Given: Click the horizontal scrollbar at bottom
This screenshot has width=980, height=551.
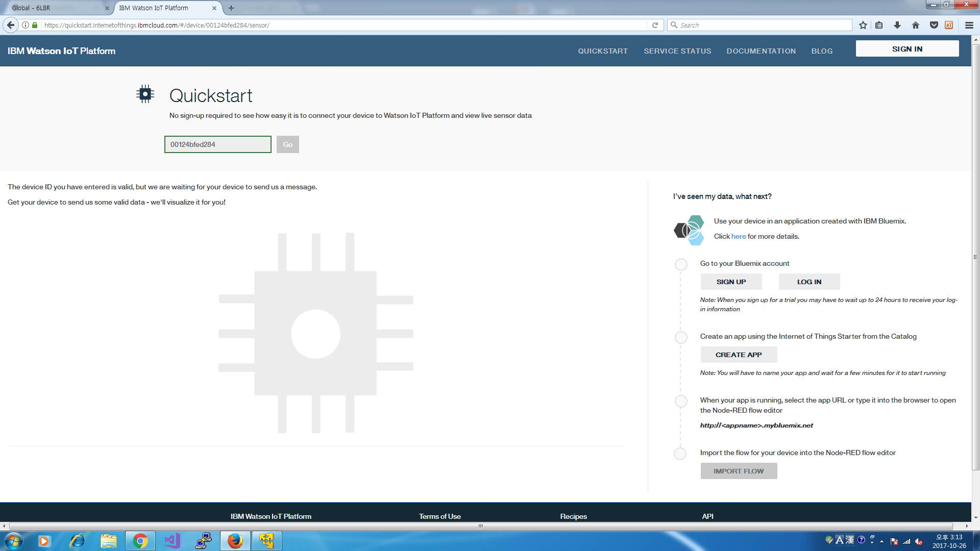Looking at the screenshot, I should (x=480, y=526).
